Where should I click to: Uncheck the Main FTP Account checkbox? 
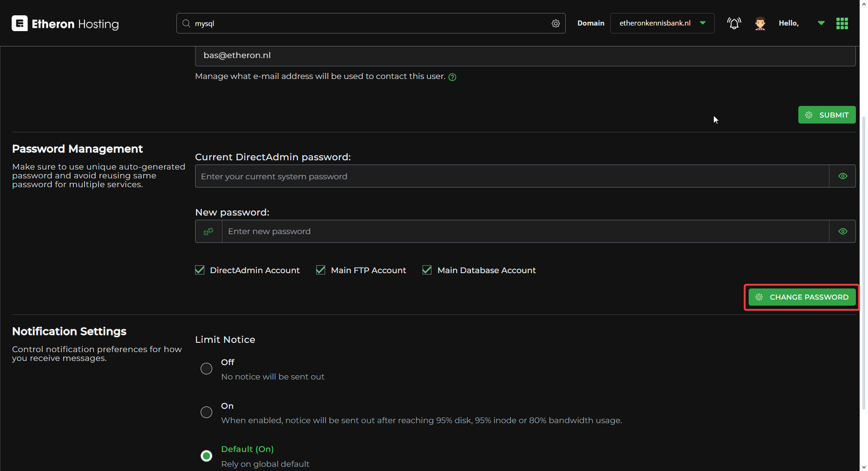click(x=320, y=270)
